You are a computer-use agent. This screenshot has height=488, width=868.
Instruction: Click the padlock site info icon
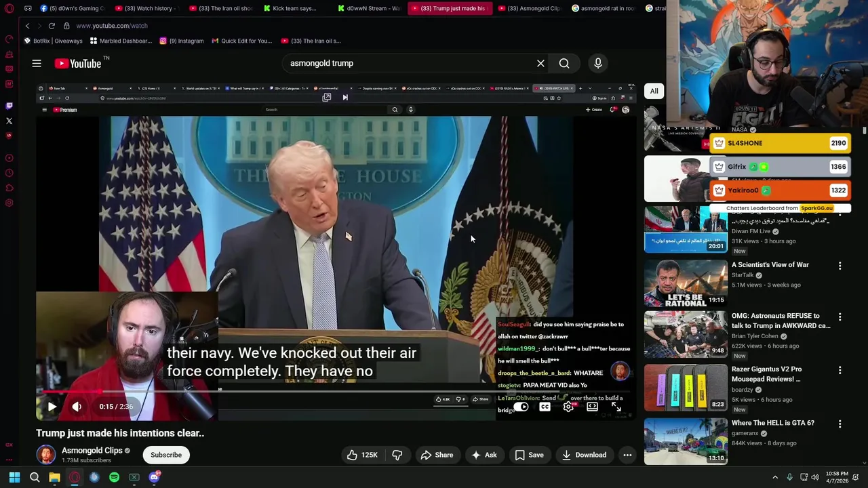[x=66, y=26]
